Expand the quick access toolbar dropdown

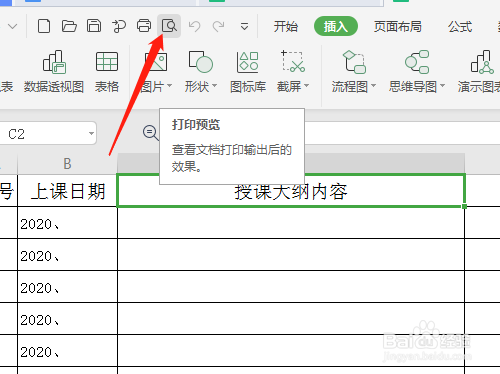(244, 26)
